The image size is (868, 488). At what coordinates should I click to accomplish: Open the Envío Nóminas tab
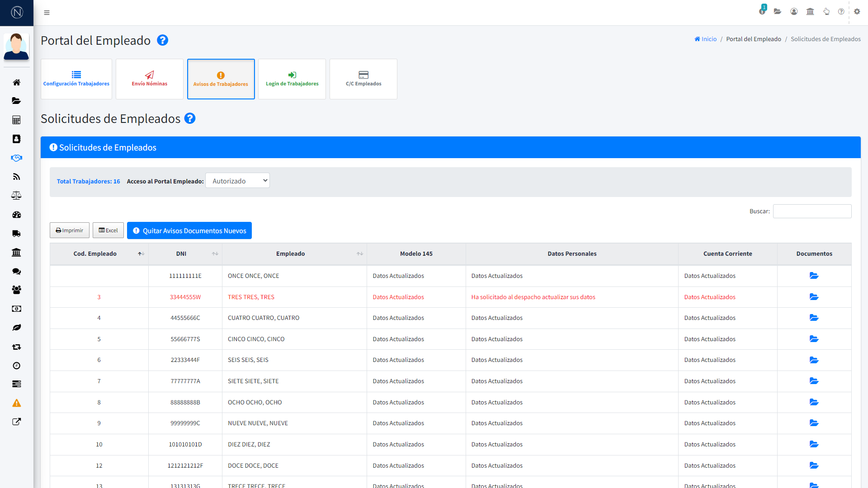[x=150, y=79]
